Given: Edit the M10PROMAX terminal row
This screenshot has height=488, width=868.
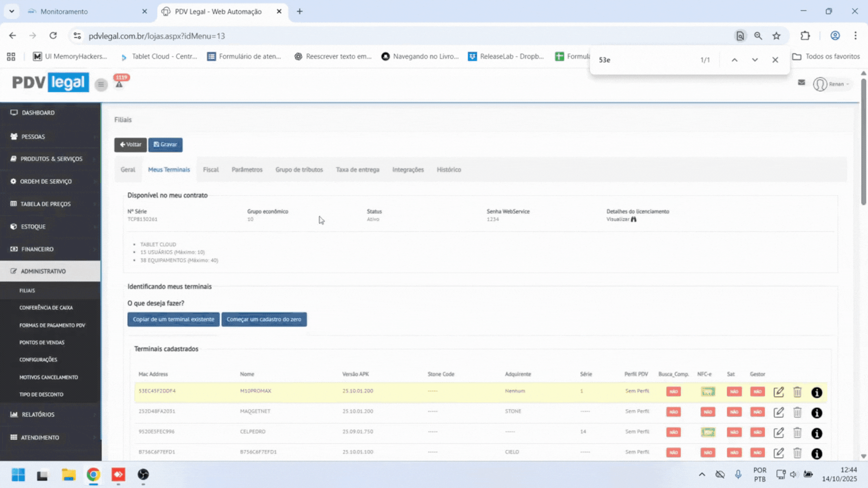Looking at the screenshot, I should (778, 392).
